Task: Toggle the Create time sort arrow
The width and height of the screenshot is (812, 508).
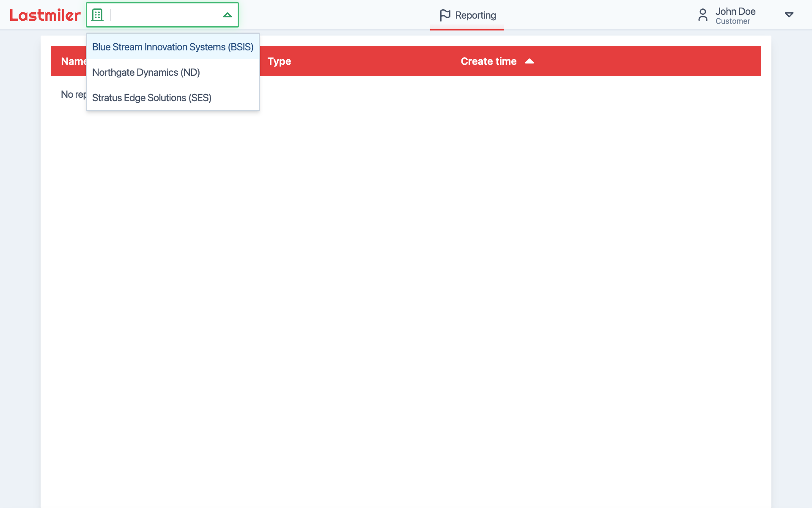Action: [x=529, y=61]
